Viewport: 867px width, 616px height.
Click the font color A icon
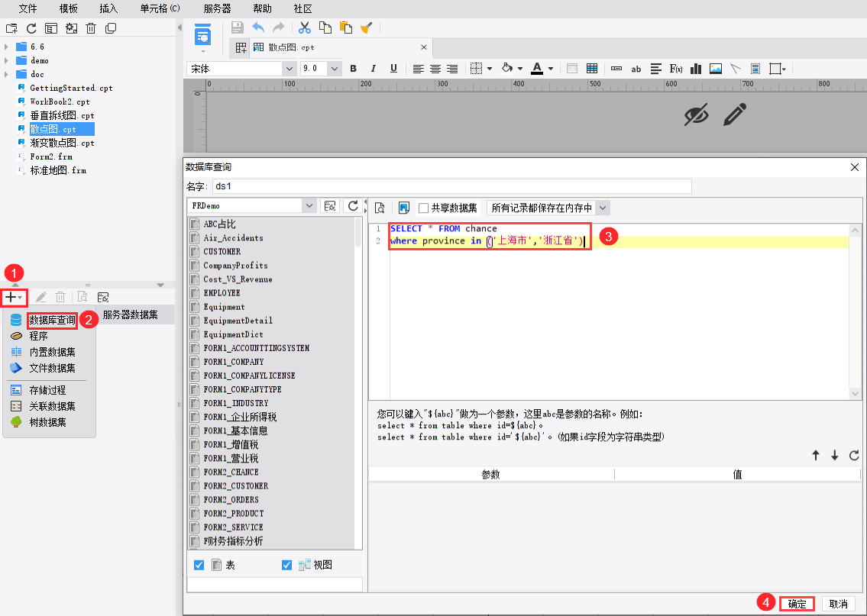pos(536,69)
